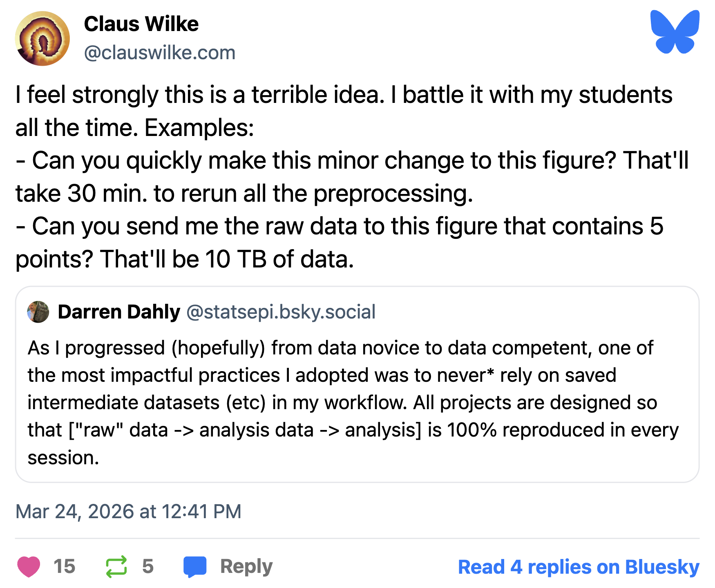
Task: Click the line mentioning 30 min. preprocessing
Action: click(x=244, y=193)
